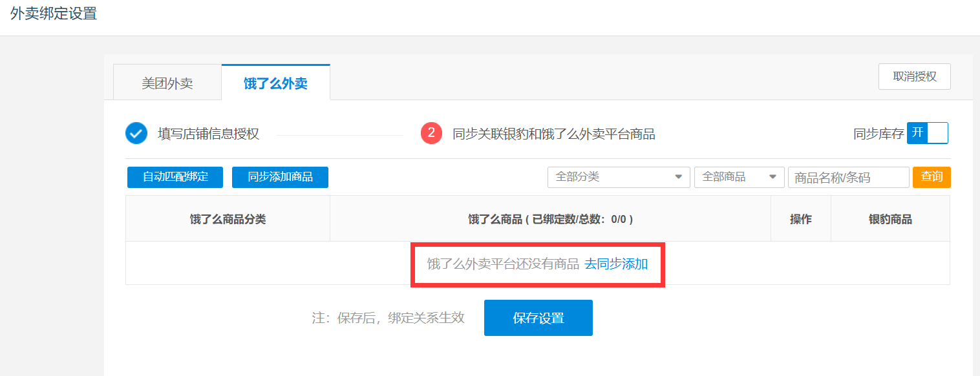Switch to the 美团外卖 tab
Image resolution: width=980 pixels, height=376 pixels.
(x=167, y=83)
